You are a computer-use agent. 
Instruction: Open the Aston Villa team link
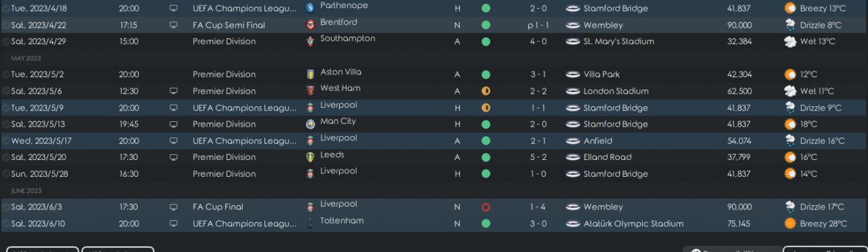340,72
